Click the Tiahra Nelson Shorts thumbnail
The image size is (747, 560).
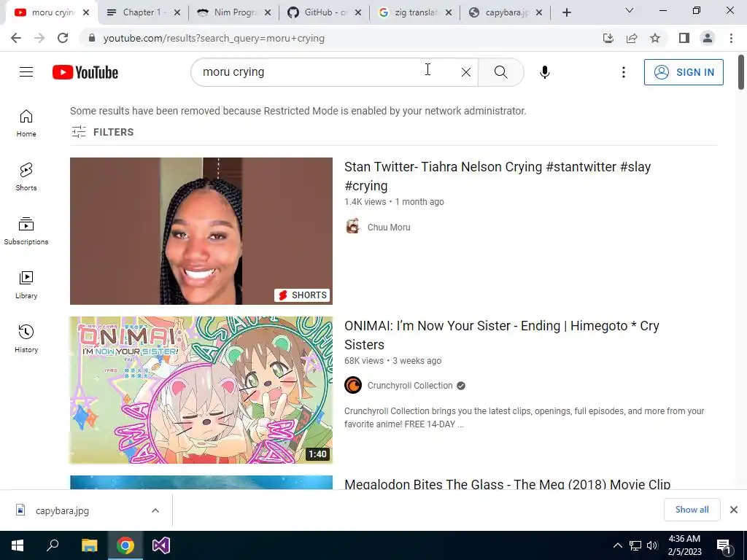(201, 231)
